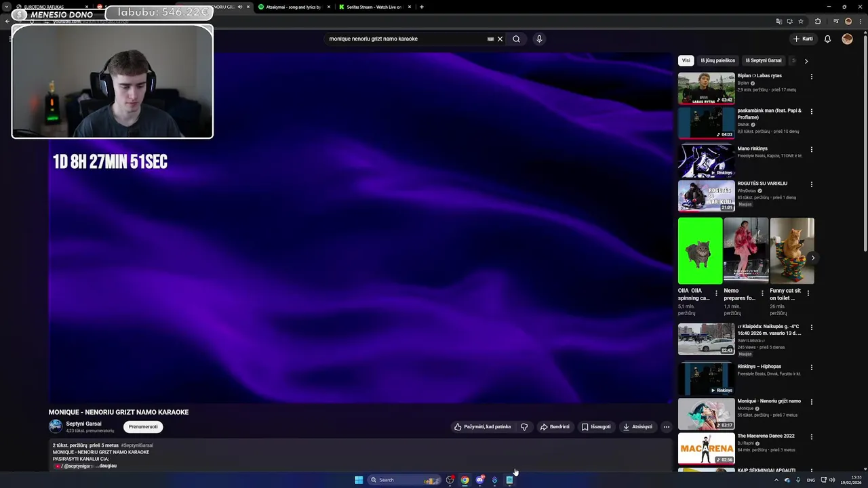The image size is (868, 488).
Task: Close the Serifas Stream tab
Action: pyautogui.click(x=410, y=7)
